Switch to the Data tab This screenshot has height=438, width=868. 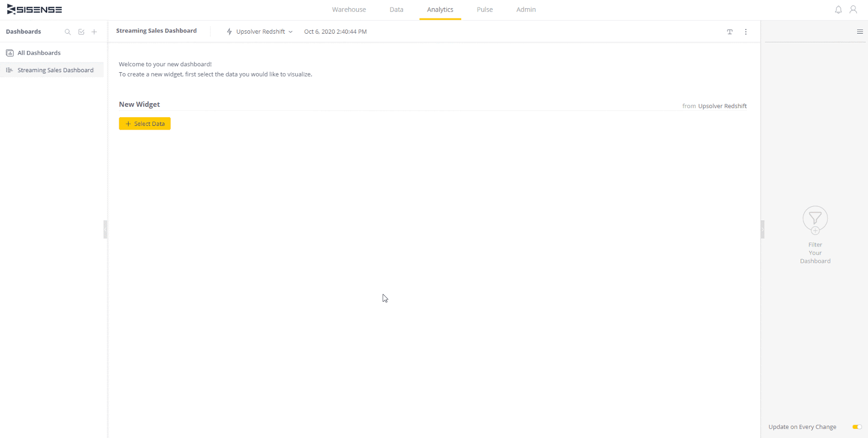coord(397,10)
